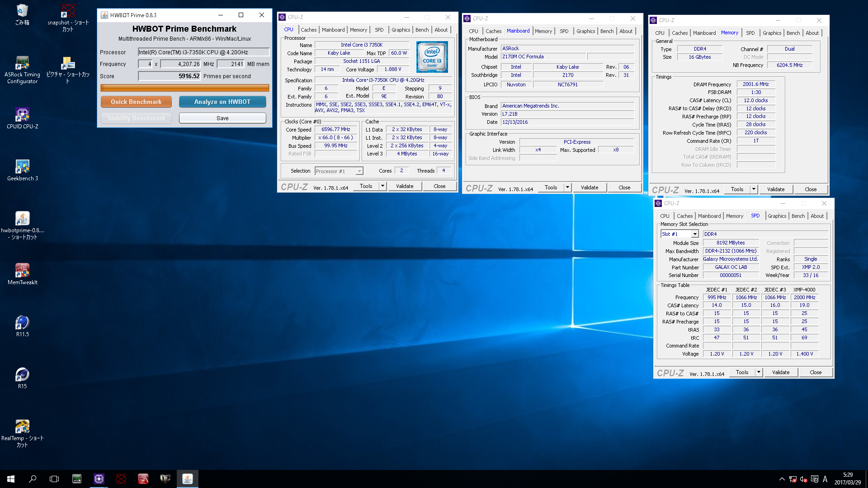Image resolution: width=868 pixels, height=488 pixels.
Task: Open TUF-style shield taskbar icon
Action: pyautogui.click(x=165, y=479)
